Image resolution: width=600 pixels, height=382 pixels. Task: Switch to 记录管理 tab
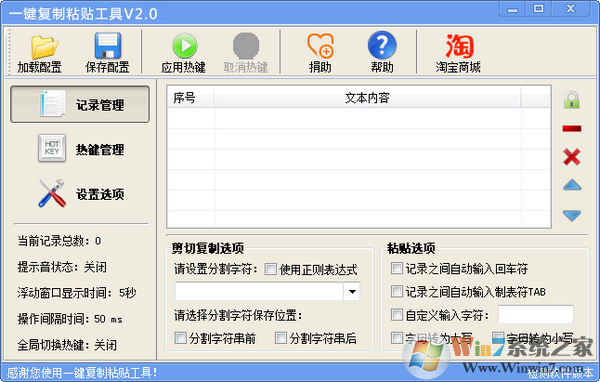pos(80,104)
